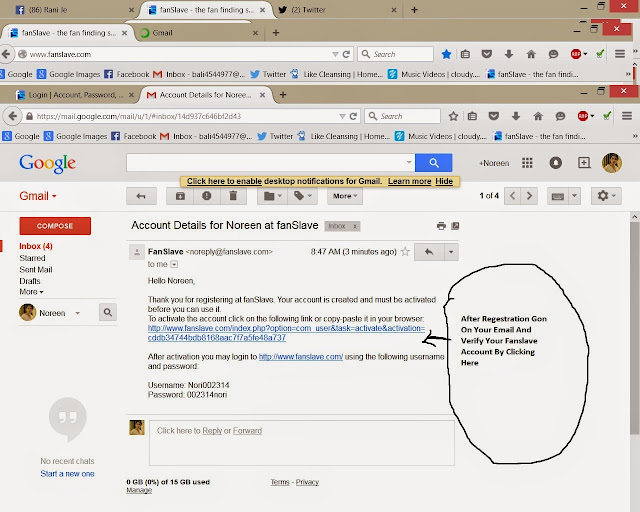Viewport: 640px width, 512px height.
Task: Open the Labels tag menu
Action: 302,196
